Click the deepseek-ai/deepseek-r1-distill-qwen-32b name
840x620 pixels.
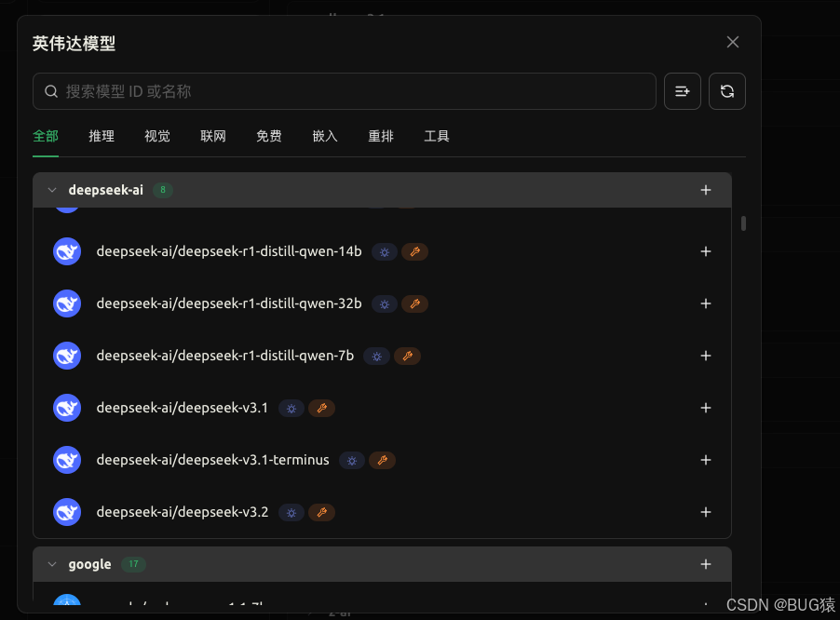pyautogui.click(x=229, y=303)
